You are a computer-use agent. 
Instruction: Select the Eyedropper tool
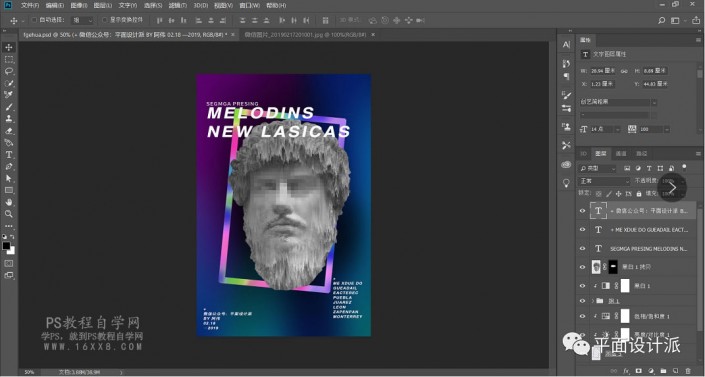coord(9,95)
